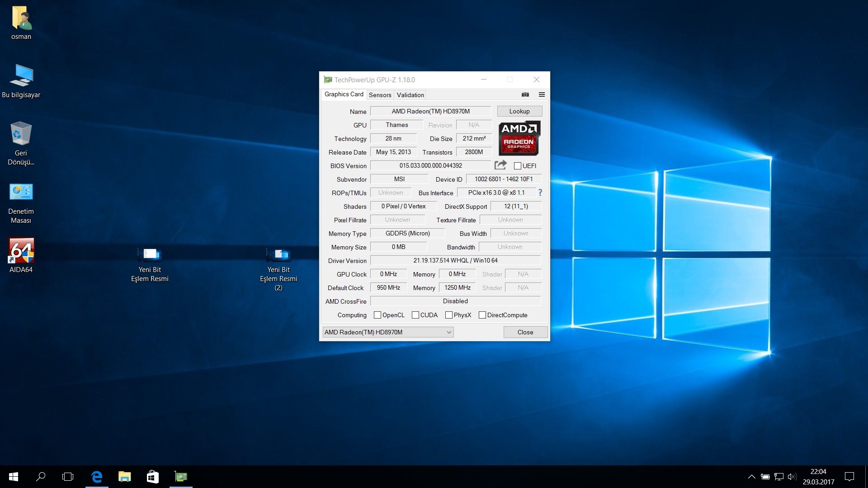Open the Validation tab
The image size is (868, 488).
pos(410,95)
